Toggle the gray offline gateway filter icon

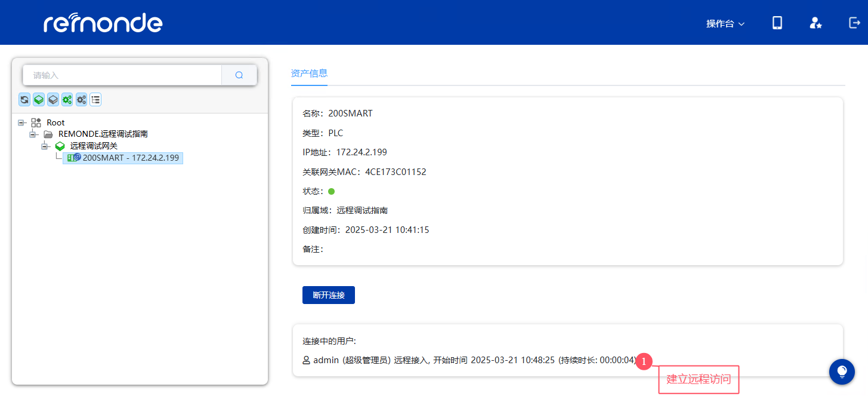(53, 100)
